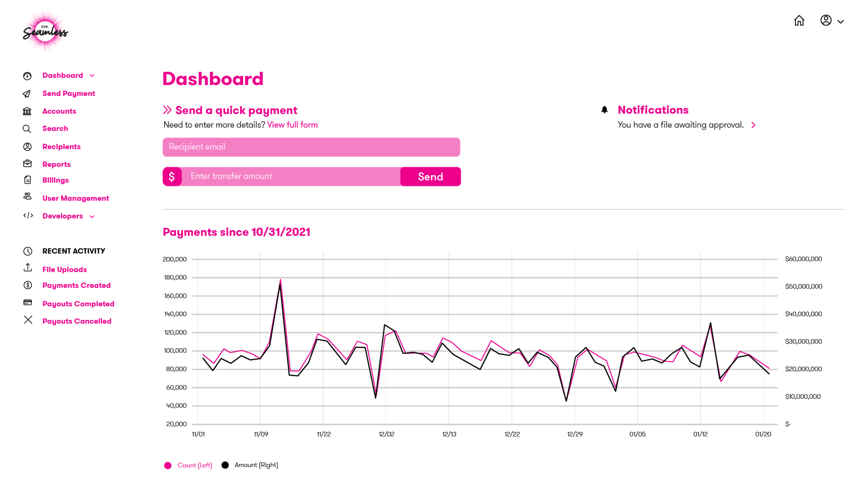
Task: Open the account dropdown arrow in header
Action: (840, 22)
